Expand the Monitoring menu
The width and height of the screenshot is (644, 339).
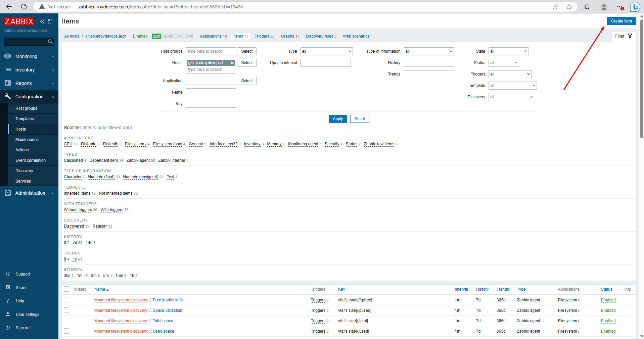(x=29, y=56)
